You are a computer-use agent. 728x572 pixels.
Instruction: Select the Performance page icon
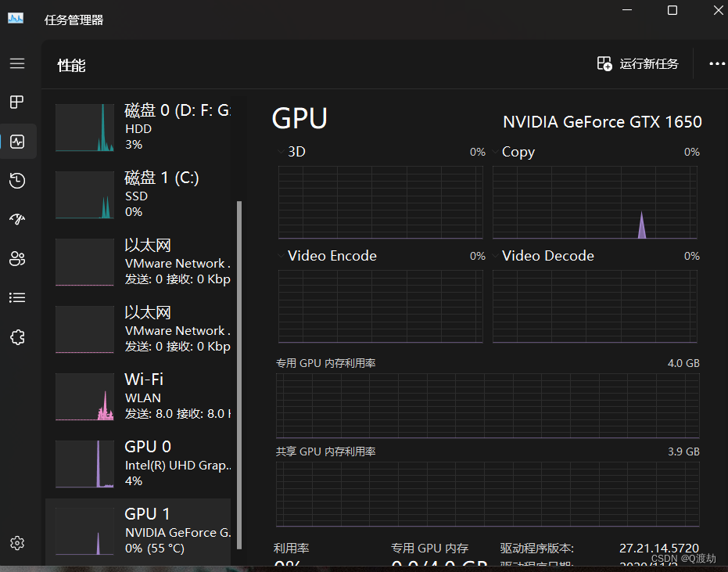pos(17,142)
